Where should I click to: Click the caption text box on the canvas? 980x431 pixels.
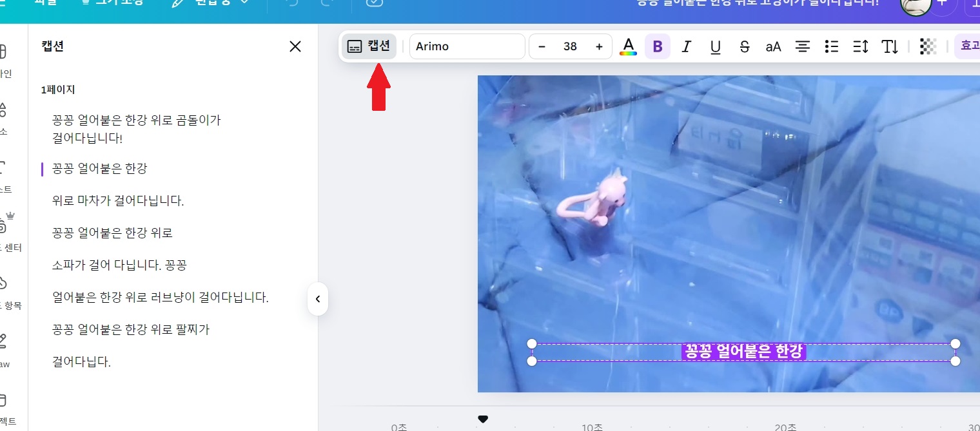(x=743, y=352)
